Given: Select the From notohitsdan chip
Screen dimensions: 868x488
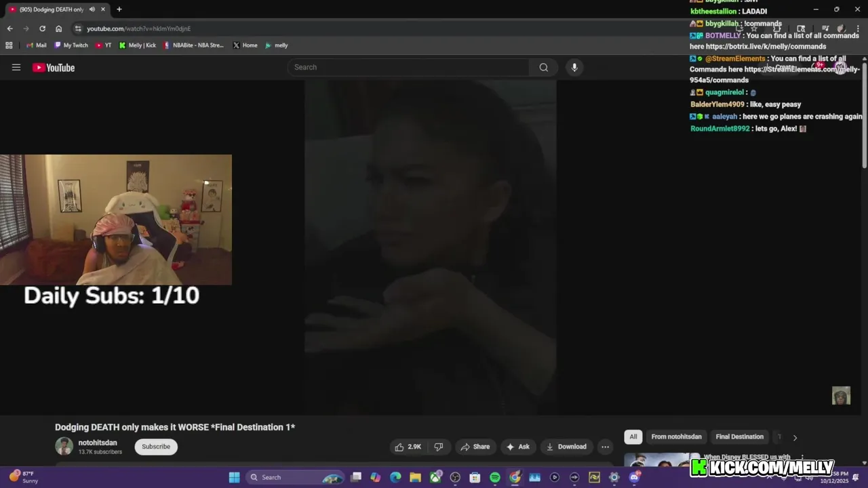Looking at the screenshot, I should (676, 436).
